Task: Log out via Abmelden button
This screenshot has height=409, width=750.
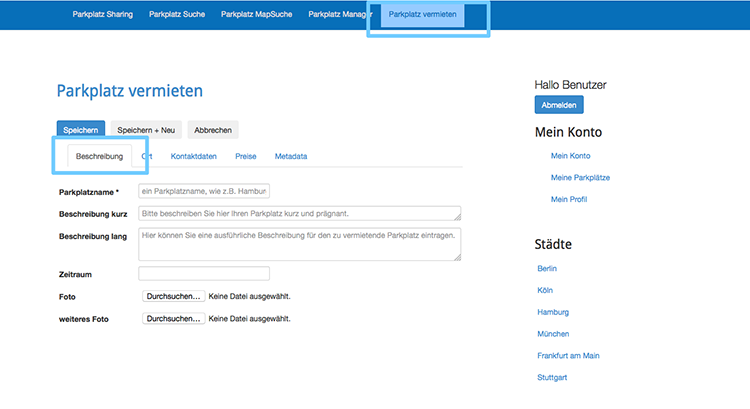Action: [559, 105]
